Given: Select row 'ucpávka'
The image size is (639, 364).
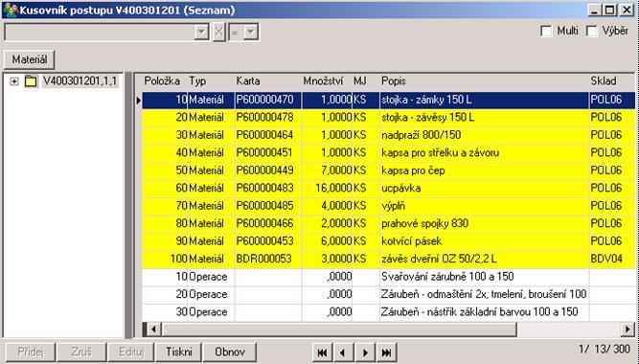Looking at the screenshot, I should point(388,188).
